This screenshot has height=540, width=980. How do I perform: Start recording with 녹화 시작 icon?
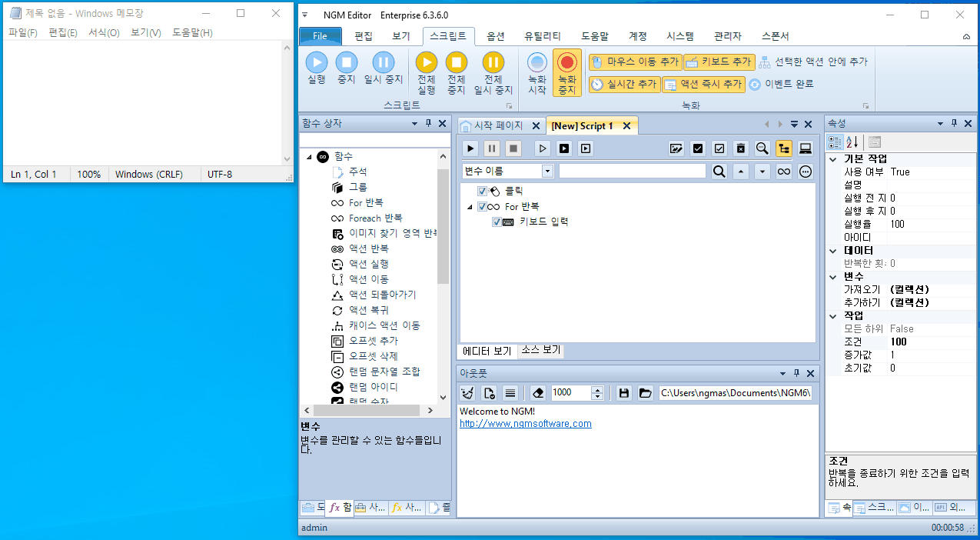click(x=537, y=62)
